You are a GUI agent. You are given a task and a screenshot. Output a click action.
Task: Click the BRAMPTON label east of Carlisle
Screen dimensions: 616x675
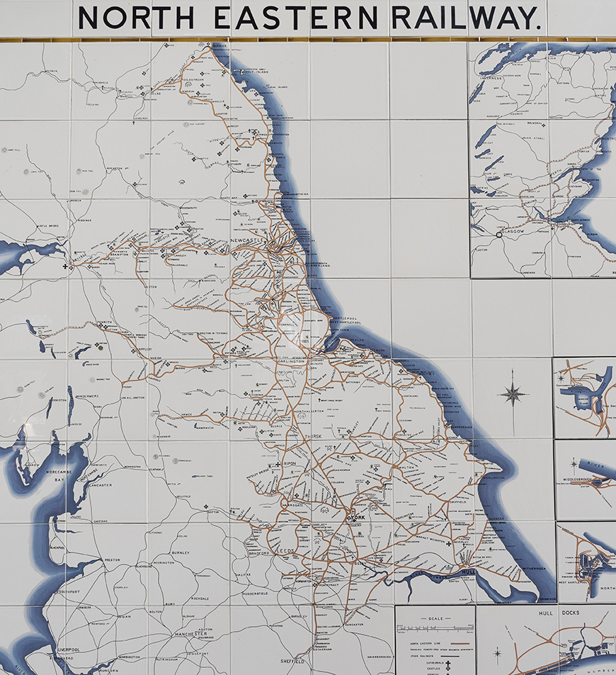pyautogui.click(x=119, y=255)
